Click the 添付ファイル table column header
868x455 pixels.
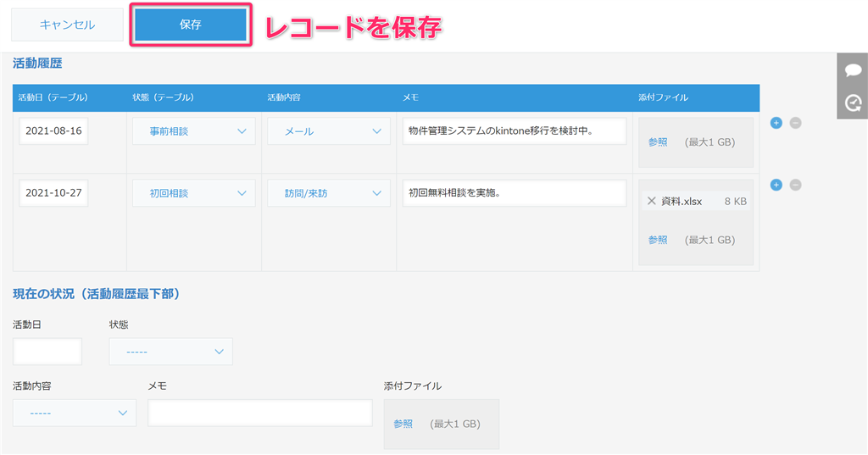663,97
